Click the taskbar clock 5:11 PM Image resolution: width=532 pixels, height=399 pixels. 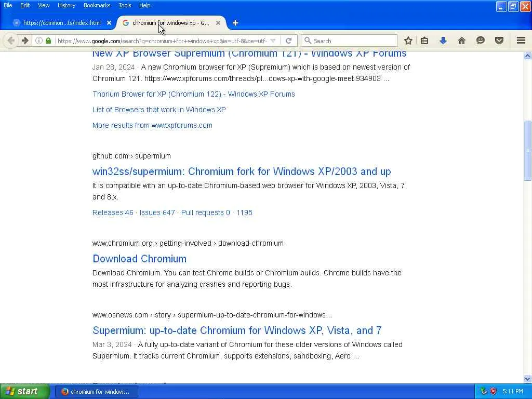point(513,392)
